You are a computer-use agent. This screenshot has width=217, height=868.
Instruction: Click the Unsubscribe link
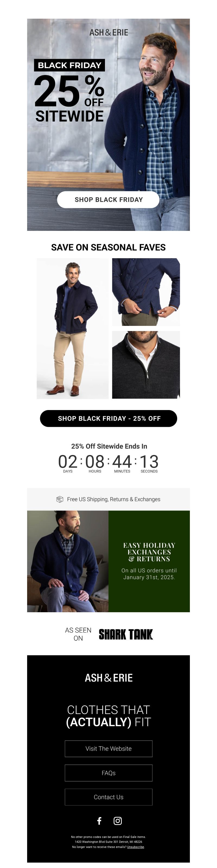(136, 847)
